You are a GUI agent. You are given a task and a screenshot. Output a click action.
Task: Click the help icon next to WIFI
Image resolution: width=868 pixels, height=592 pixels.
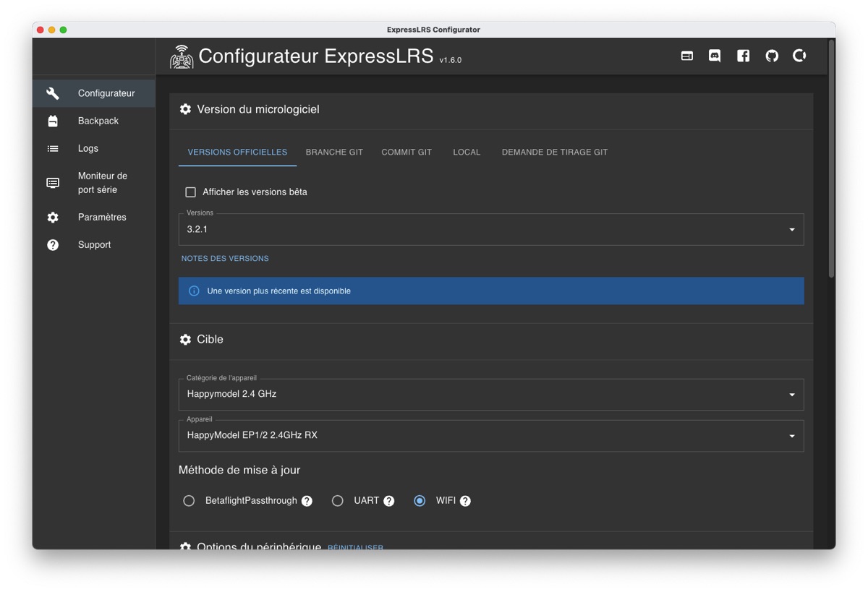pos(465,501)
